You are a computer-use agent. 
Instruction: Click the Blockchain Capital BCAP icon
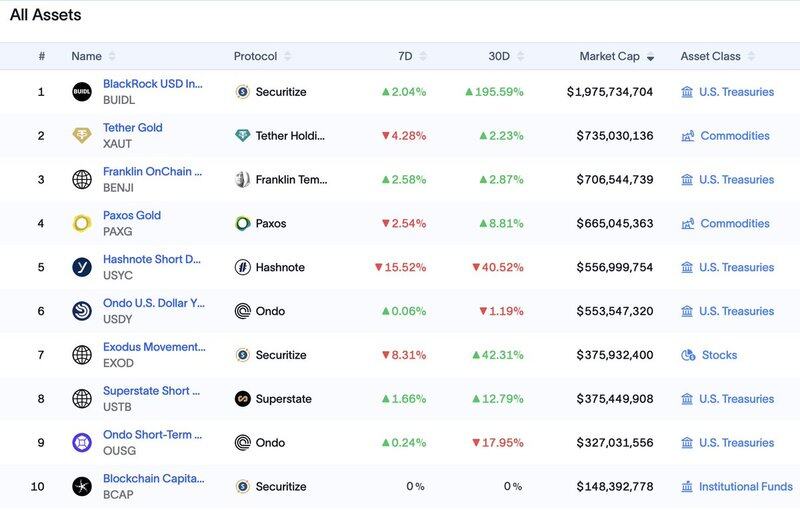point(82,487)
